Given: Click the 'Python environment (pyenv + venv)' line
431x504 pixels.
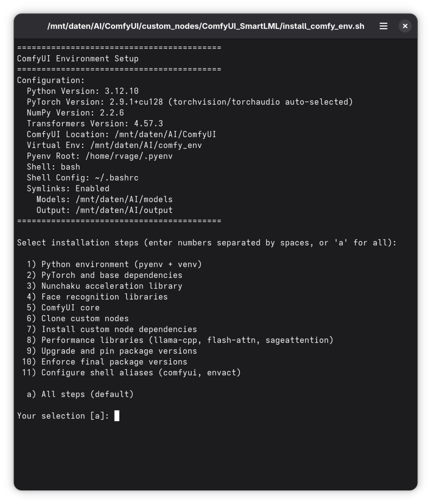Looking at the screenshot, I should click(114, 264).
